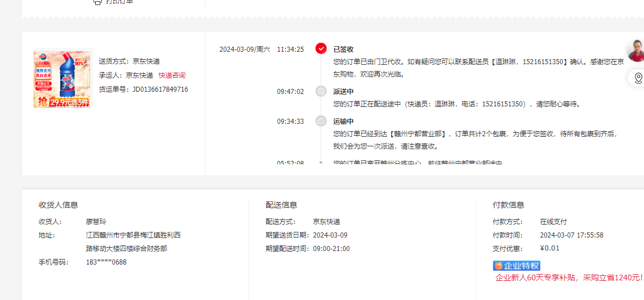Click the 派送中 status heading
Image resolution: width=644 pixels, height=300 pixels.
[x=343, y=92]
